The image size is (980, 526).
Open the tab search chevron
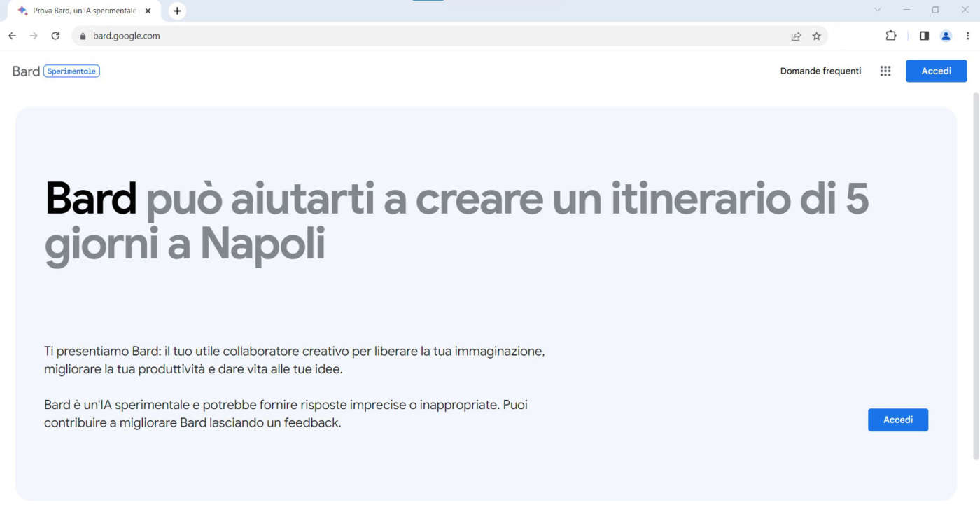[878, 10]
